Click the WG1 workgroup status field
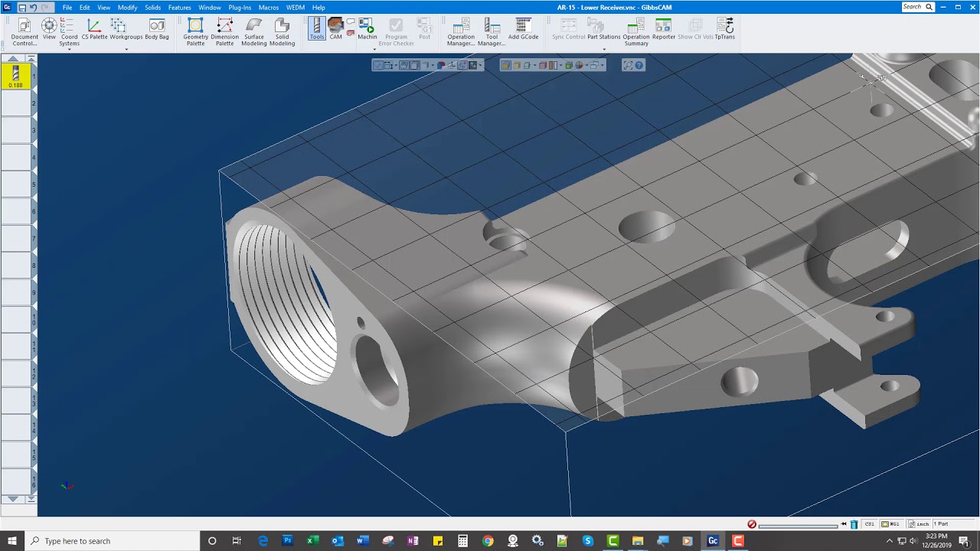 [890, 524]
